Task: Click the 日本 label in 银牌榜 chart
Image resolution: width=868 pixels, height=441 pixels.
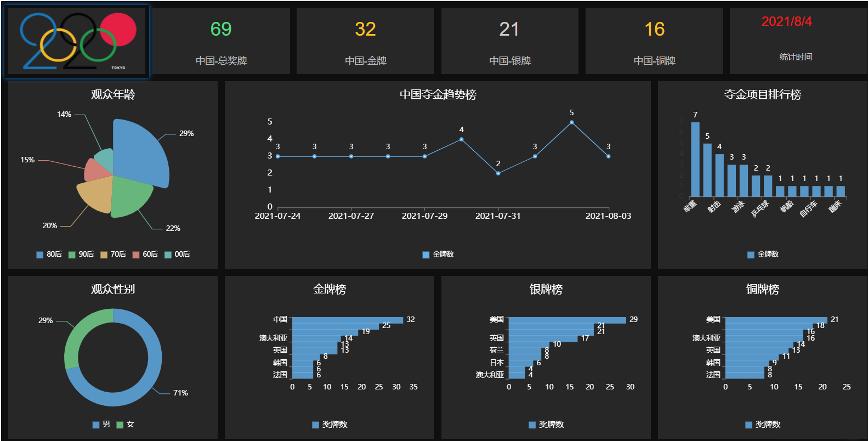Action: point(497,363)
